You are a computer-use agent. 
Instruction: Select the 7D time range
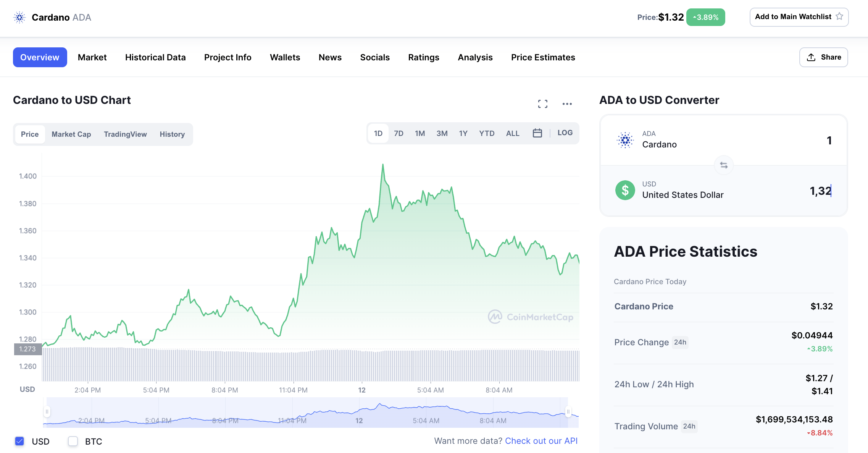(x=399, y=133)
